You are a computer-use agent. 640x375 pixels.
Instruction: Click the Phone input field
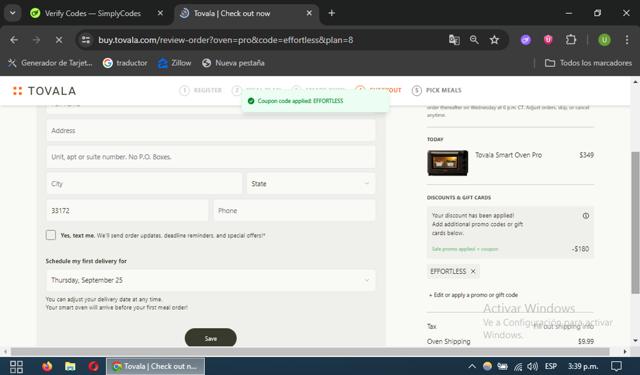(x=294, y=211)
